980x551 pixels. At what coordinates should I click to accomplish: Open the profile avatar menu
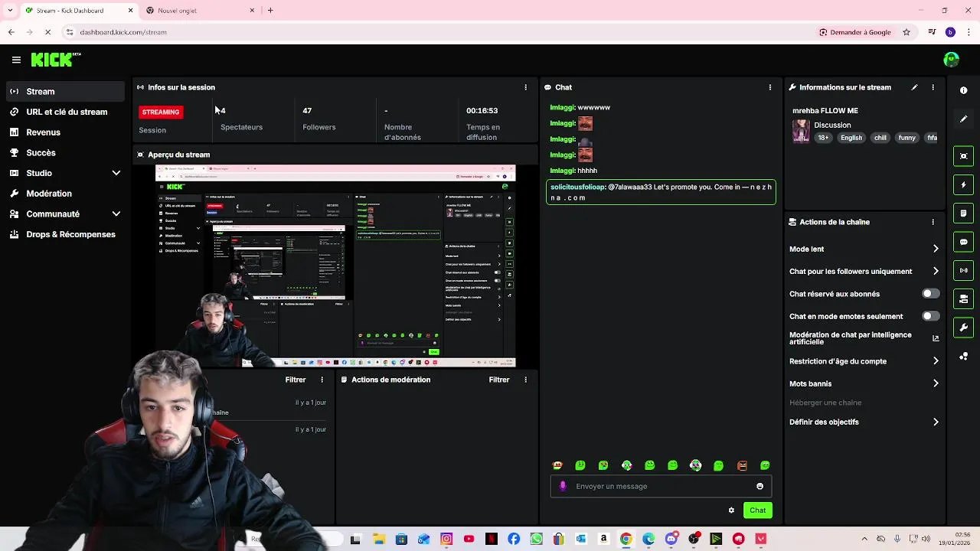click(951, 60)
